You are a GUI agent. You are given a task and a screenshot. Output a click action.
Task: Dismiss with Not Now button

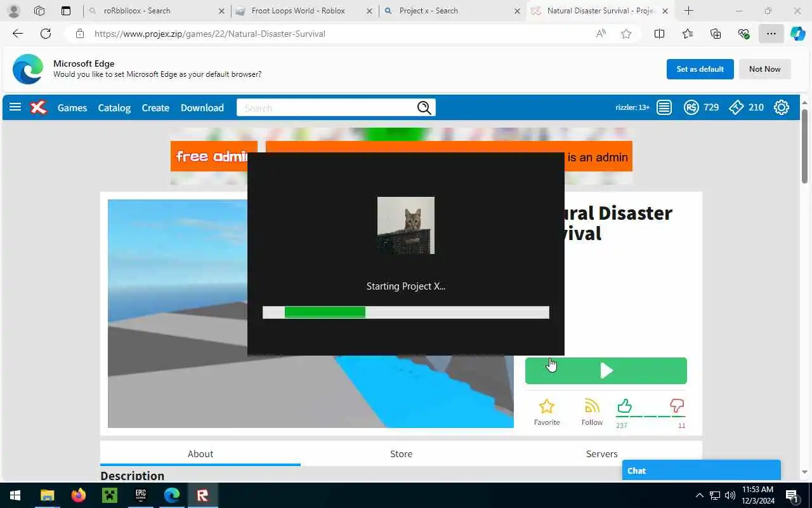(x=765, y=69)
